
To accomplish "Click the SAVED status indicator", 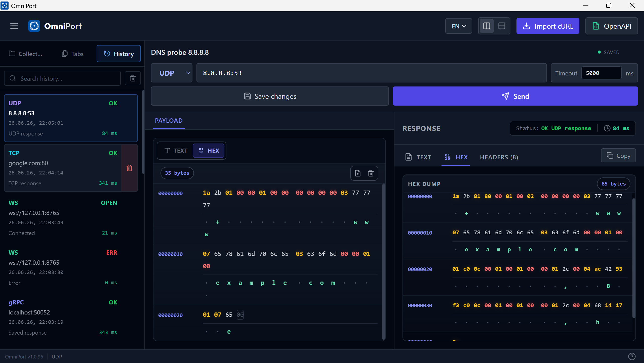I will [x=609, y=52].
